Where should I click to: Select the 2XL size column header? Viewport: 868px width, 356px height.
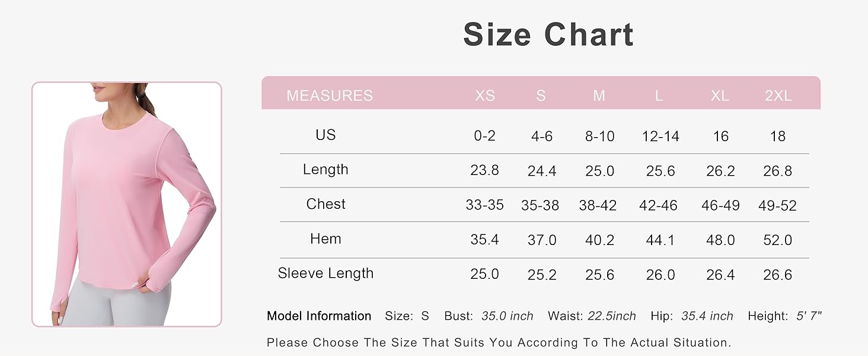778,96
